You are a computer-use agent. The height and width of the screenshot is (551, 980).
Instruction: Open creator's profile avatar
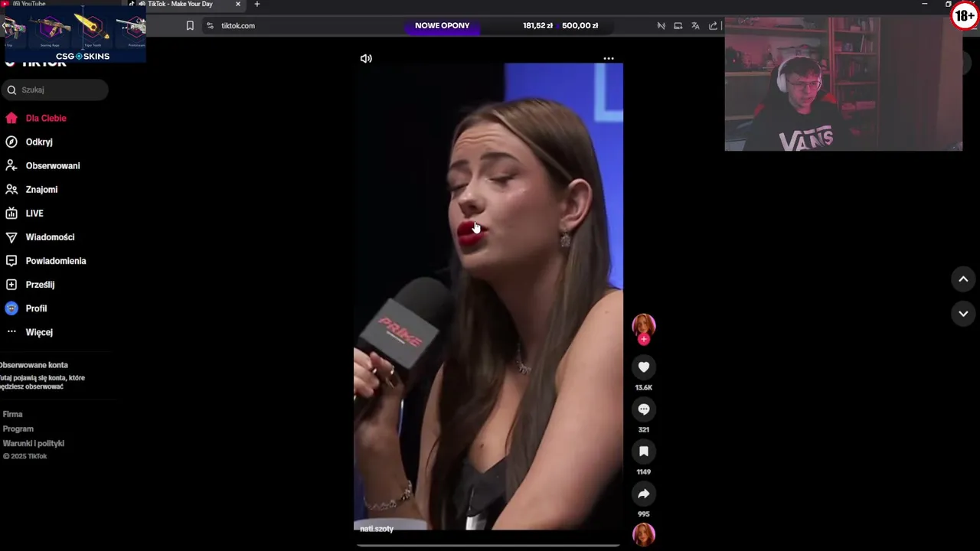(644, 324)
